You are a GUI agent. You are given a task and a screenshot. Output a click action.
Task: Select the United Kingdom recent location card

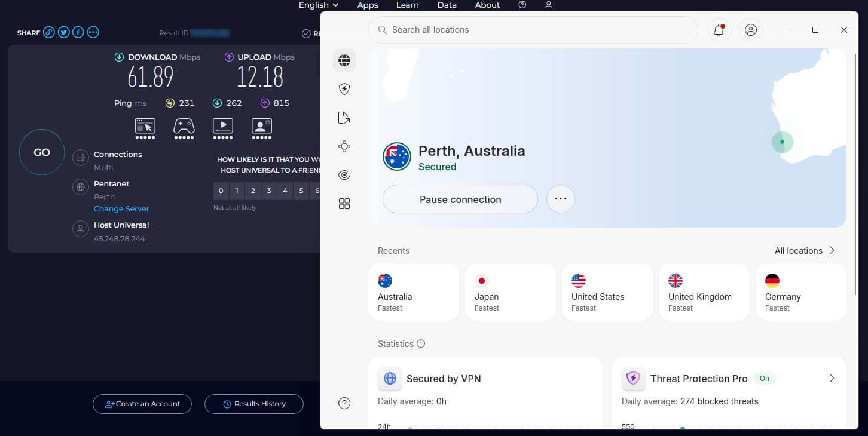pyautogui.click(x=704, y=293)
